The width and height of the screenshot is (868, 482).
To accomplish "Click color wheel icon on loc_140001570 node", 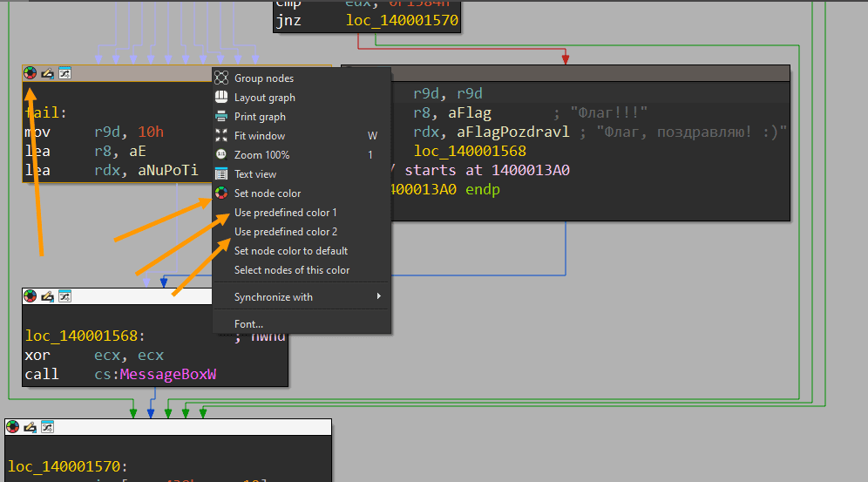I will pos(13,427).
